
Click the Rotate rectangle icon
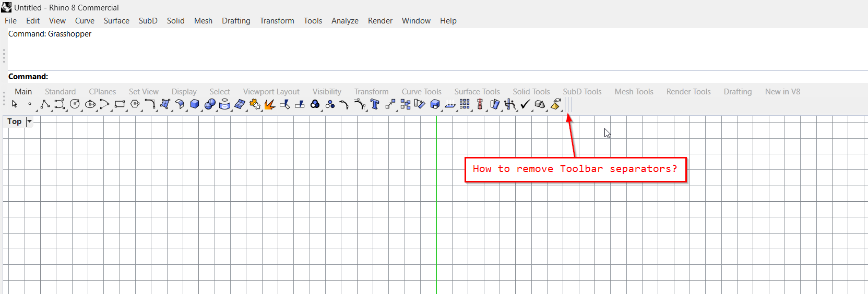tap(420, 104)
